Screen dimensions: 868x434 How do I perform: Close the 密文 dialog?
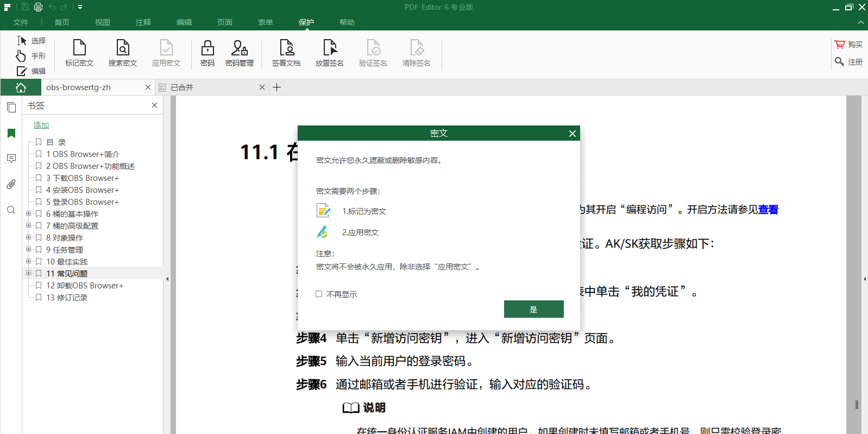[572, 134]
